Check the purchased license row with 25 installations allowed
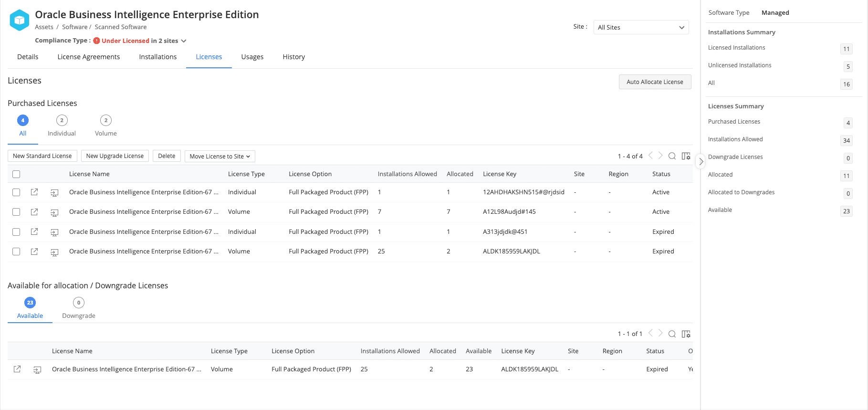Viewport: 868px width, 410px height. click(x=16, y=252)
